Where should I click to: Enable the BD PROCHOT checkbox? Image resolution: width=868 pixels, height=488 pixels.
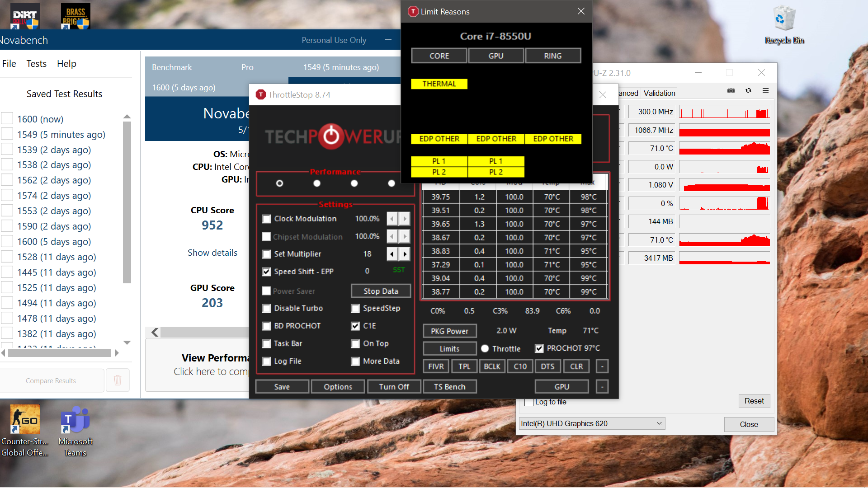click(x=267, y=326)
